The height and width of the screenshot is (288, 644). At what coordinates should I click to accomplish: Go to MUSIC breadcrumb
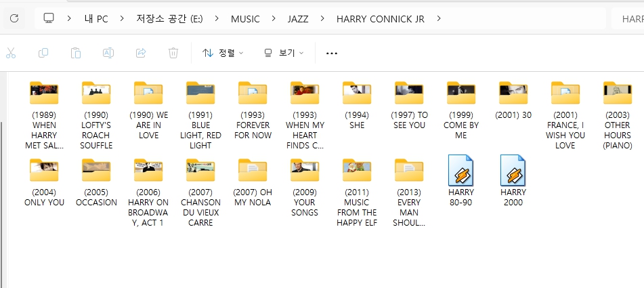coord(245,19)
